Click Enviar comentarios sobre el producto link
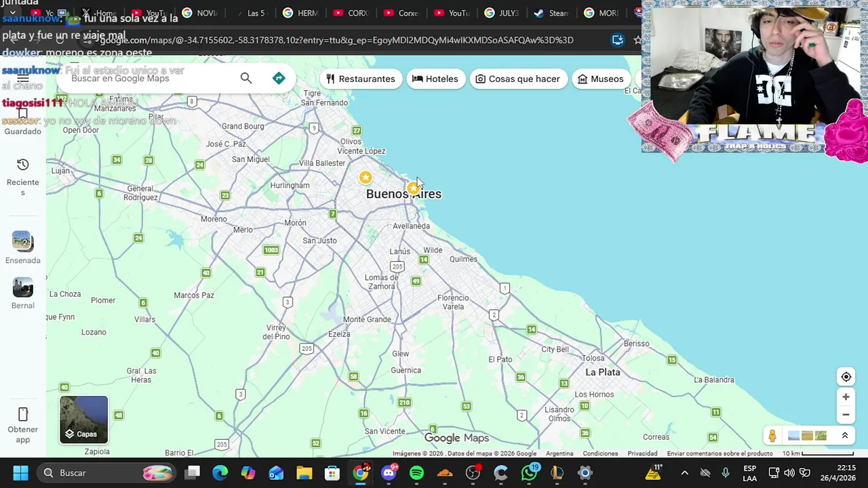 click(x=719, y=453)
